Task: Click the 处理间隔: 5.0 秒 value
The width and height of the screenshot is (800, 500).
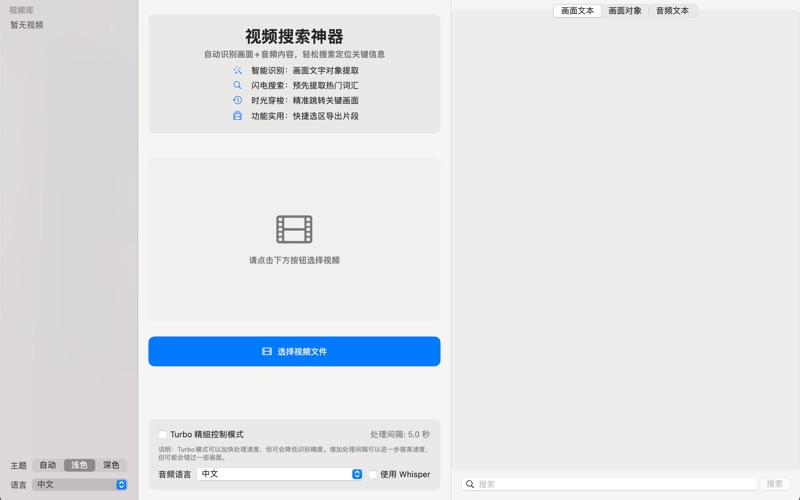Action: [x=400, y=435]
